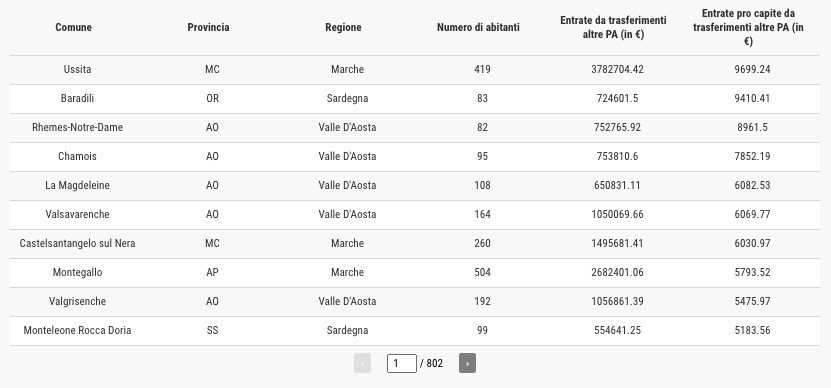Click the previous page arrow button
Image resolution: width=831 pixels, height=388 pixels.
pos(362,363)
